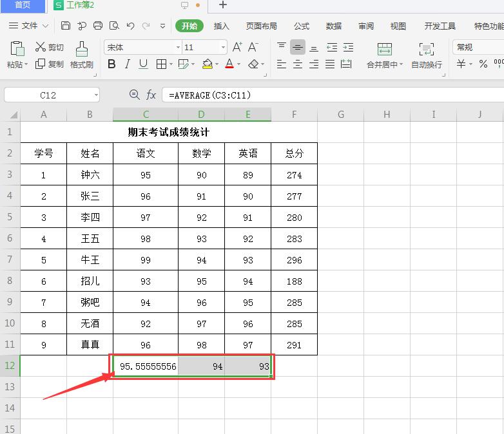Toggle Bold formatting
Image resolution: width=504 pixels, height=434 pixels.
pyautogui.click(x=111, y=64)
